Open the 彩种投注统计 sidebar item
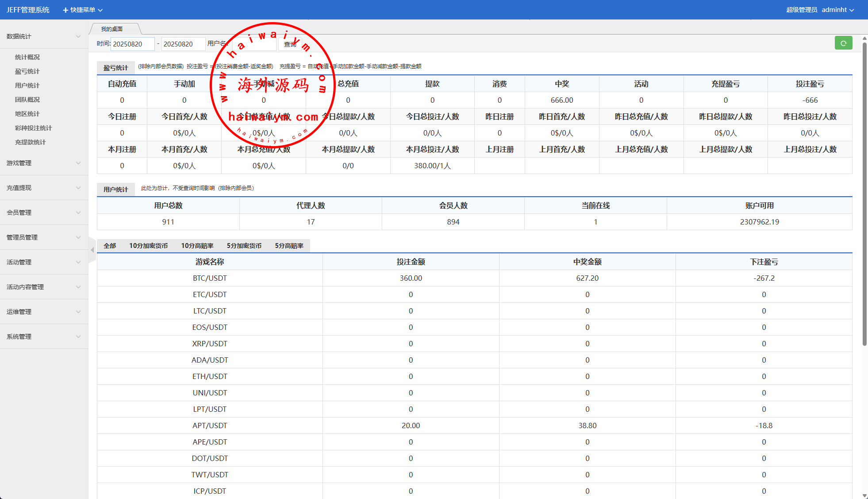The width and height of the screenshot is (868, 499). point(33,128)
